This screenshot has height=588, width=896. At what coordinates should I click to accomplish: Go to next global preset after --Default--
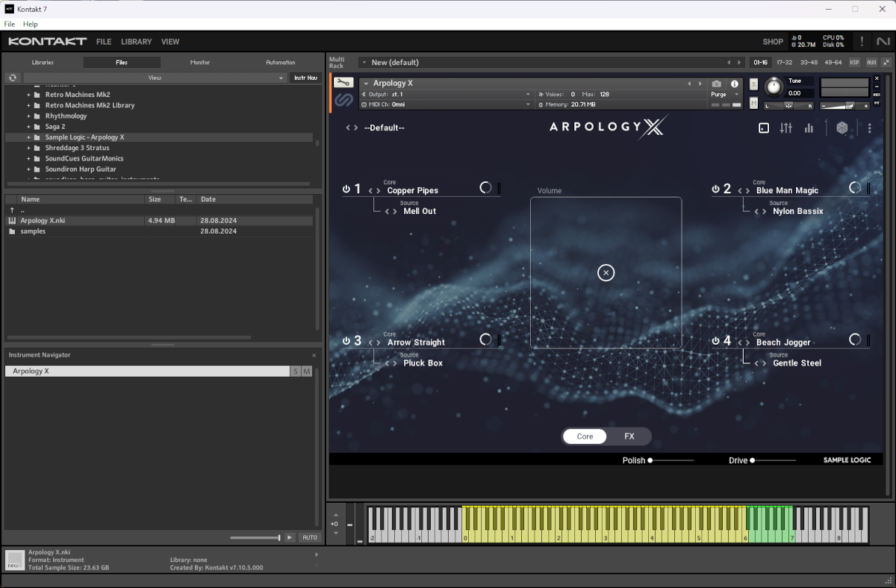[x=356, y=128]
